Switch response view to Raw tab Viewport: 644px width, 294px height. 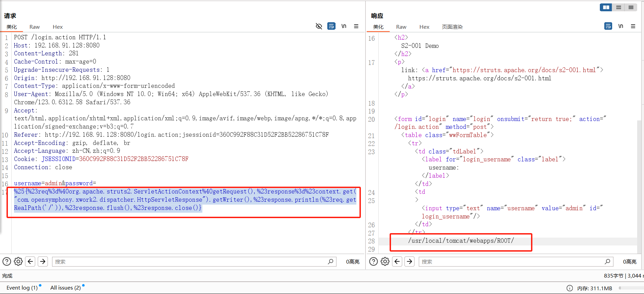tap(401, 27)
